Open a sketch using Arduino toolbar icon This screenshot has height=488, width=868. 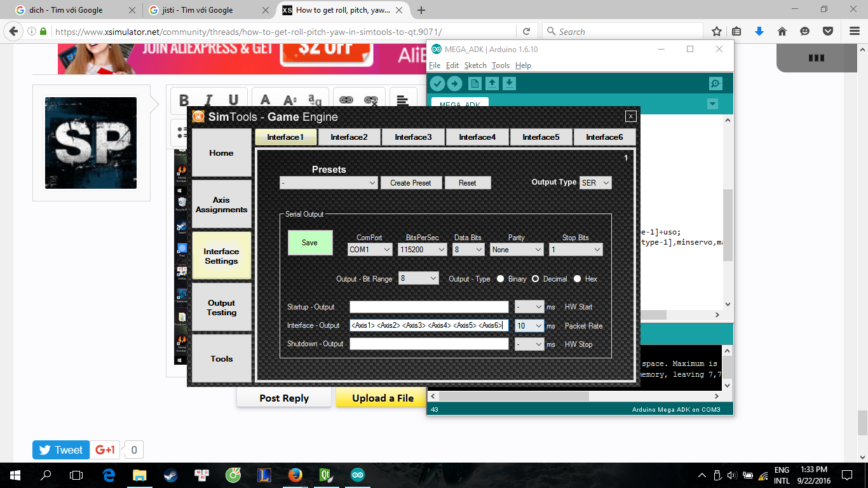(x=492, y=83)
